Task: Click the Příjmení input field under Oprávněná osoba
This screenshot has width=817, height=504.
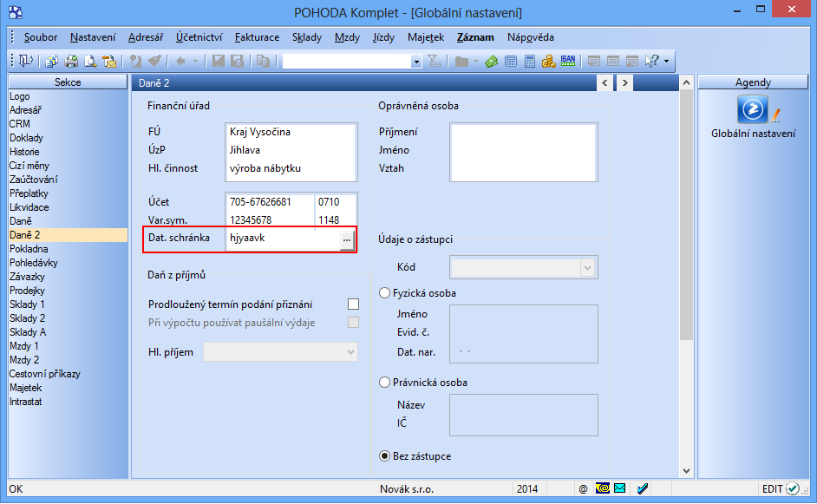Action: [523, 132]
